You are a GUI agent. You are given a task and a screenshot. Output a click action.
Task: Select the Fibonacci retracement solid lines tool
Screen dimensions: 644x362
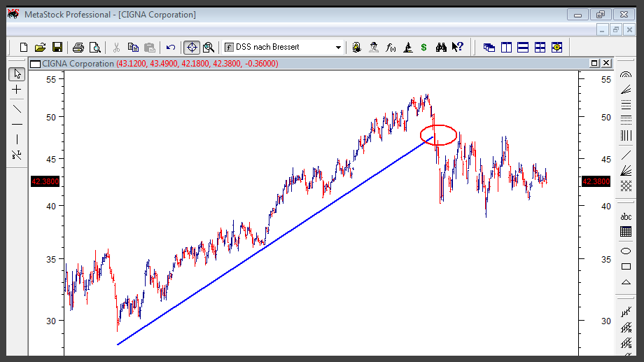pos(626,105)
